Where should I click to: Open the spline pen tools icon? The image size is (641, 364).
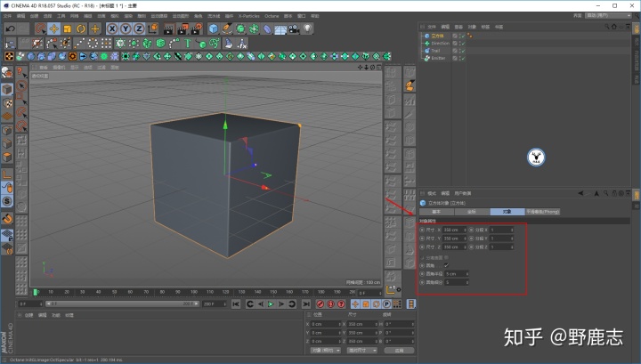[x=227, y=28]
